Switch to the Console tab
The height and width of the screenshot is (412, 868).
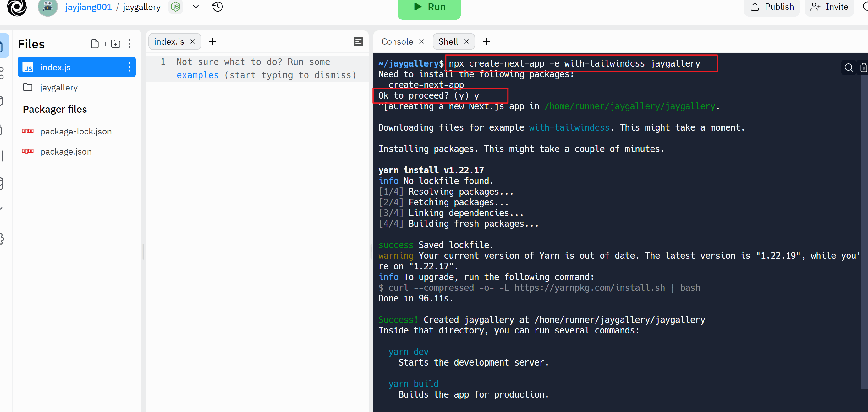[397, 41]
